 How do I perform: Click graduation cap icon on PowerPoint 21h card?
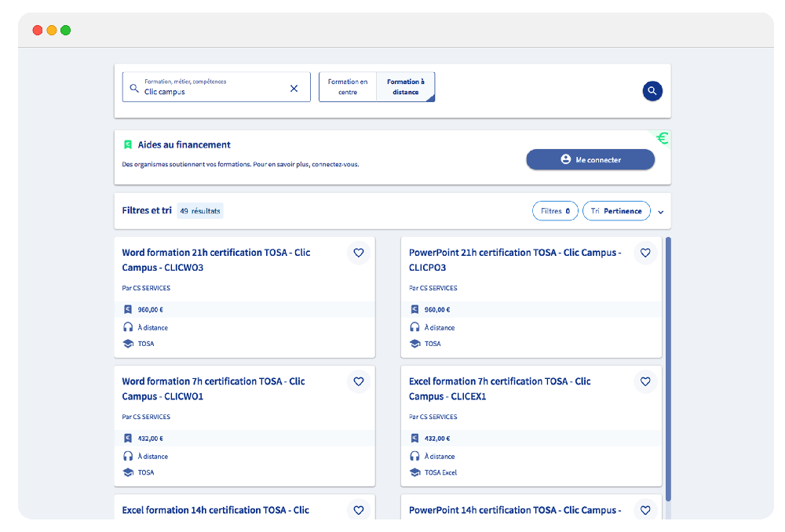click(415, 344)
